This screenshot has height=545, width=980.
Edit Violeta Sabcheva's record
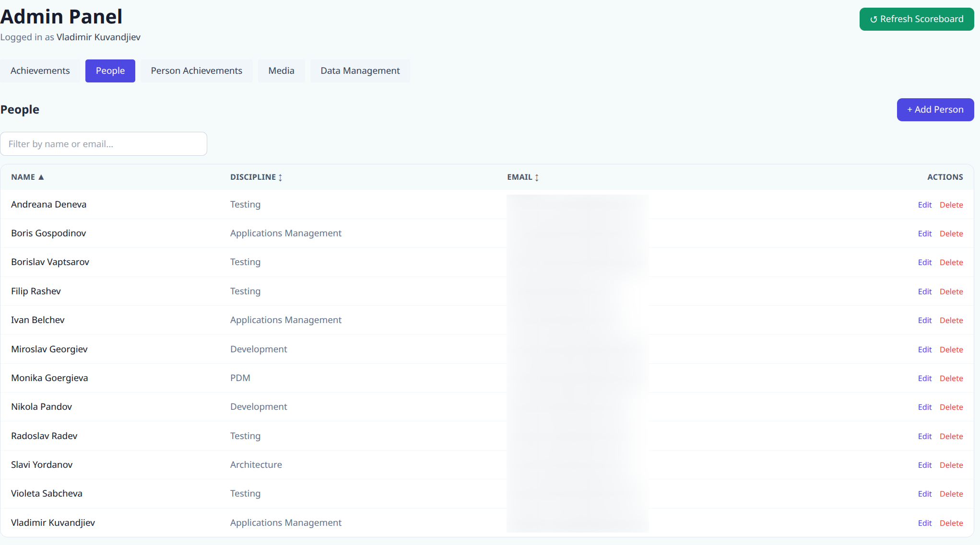click(x=924, y=494)
